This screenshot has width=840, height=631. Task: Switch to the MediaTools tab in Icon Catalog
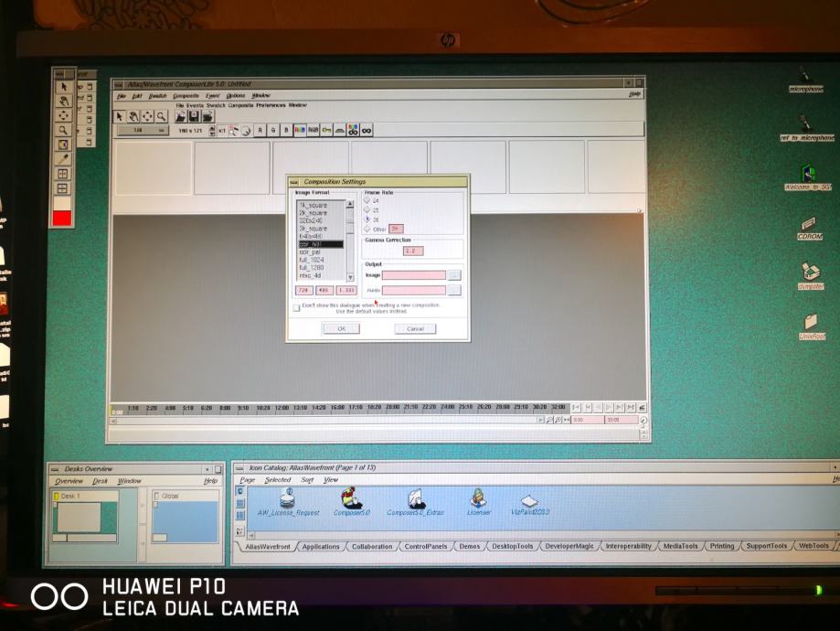click(x=680, y=546)
